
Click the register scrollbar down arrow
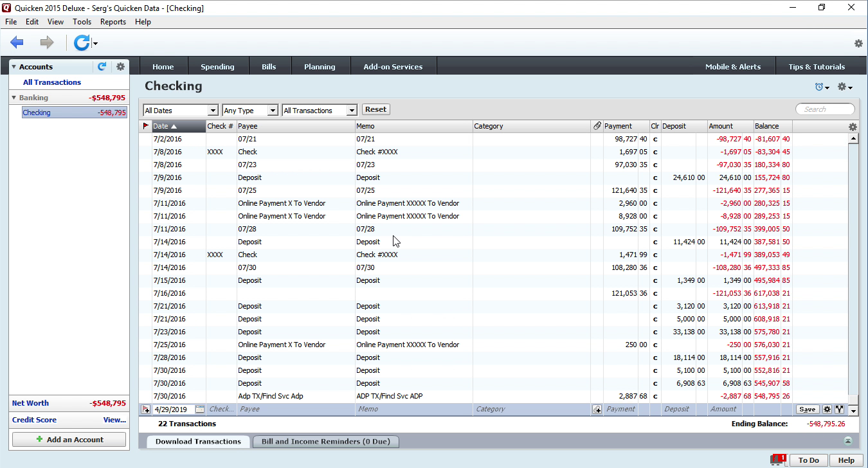coord(853,410)
